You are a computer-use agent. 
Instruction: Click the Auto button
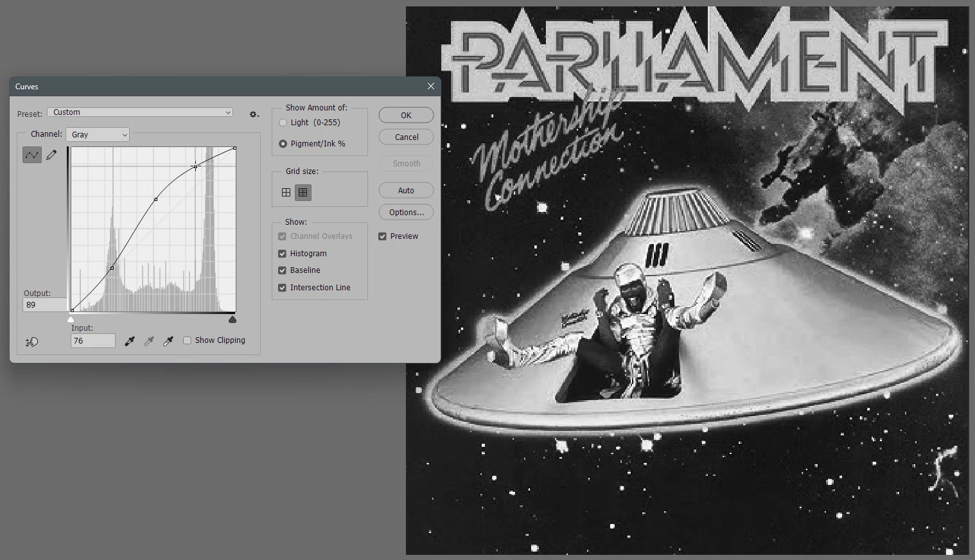tap(406, 190)
